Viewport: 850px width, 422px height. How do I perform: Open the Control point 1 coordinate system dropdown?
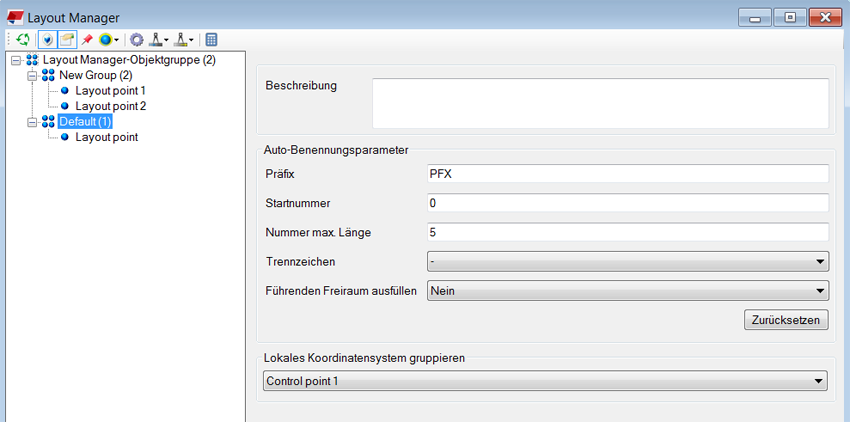pos(545,381)
